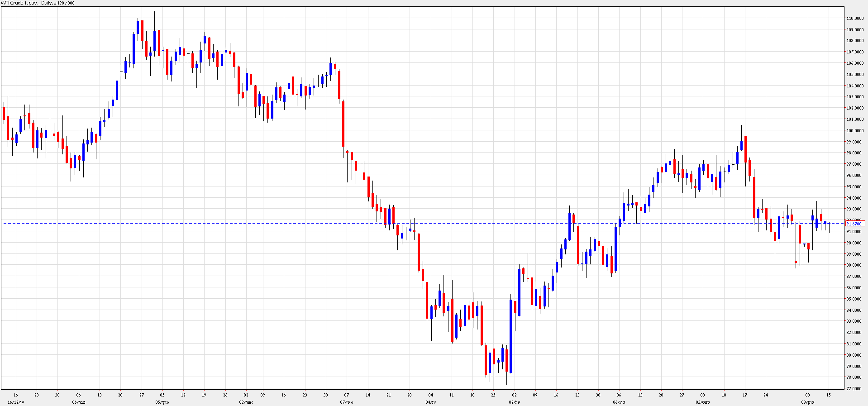Select the 82.0000 price axis value
Viewport: 868px width, 406px height.
click(x=855, y=333)
